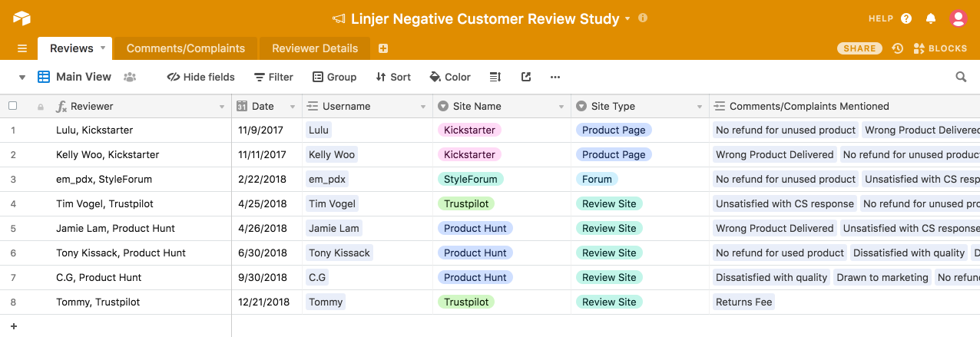Click the SHARE button
Screen dimensions: 980x337
coord(859,48)
